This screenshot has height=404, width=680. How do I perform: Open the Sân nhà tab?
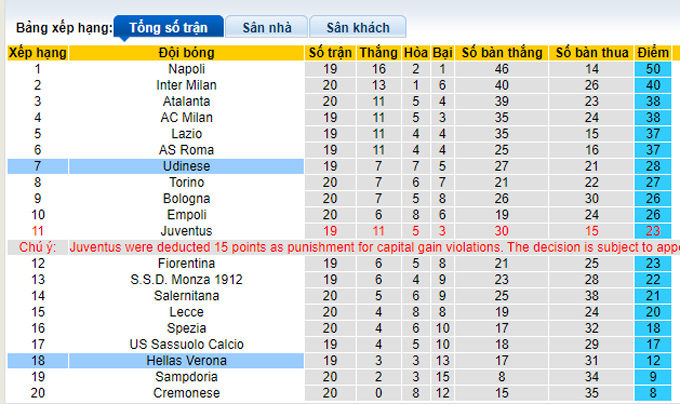(x=265, y=27)
